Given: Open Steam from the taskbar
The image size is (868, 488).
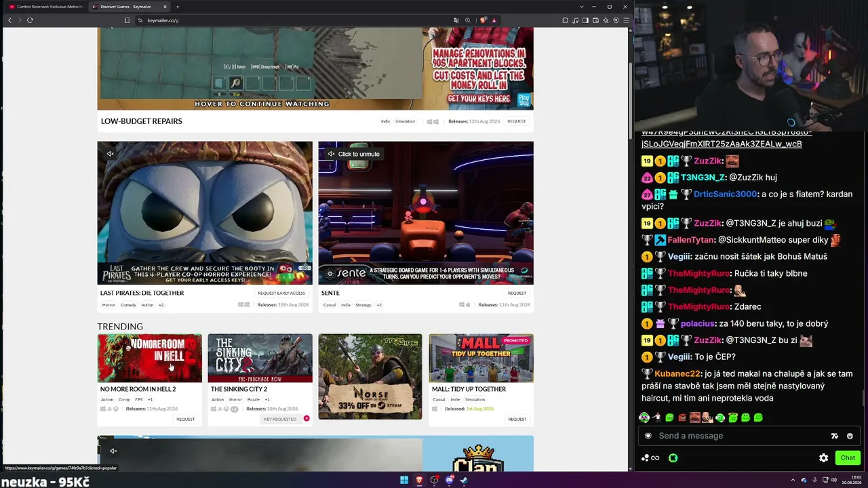Looking at the screenshot, I should [x=464, y=480].
